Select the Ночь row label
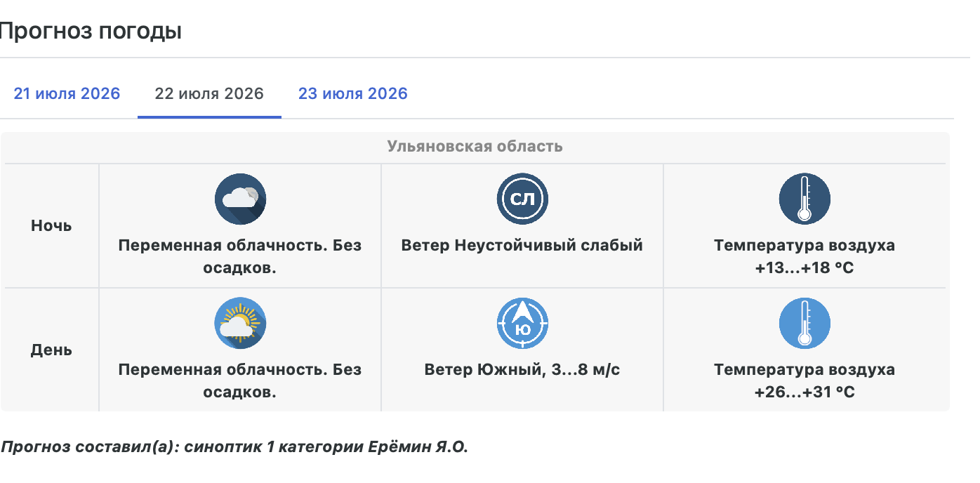This screenshot has width=980, height=483. coord(51,226)
